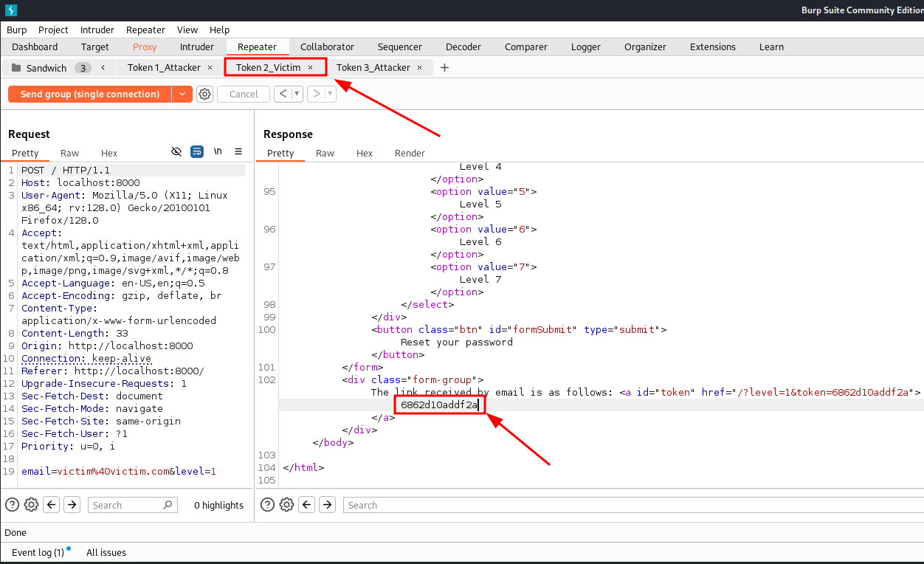Switch to the Logger tab
The width and height of the screenshot is (924, 564).
(x=586, y=47)
